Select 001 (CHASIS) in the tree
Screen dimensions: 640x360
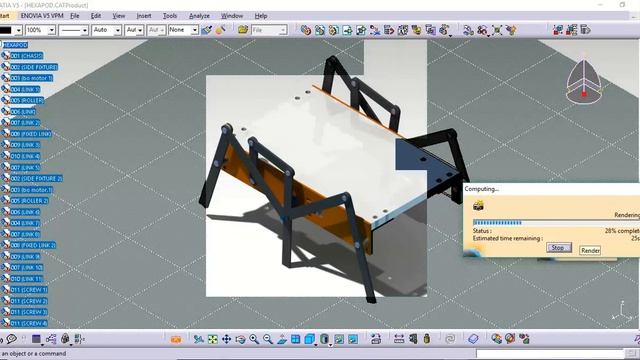pyautogui.click(x=27, y=56)
